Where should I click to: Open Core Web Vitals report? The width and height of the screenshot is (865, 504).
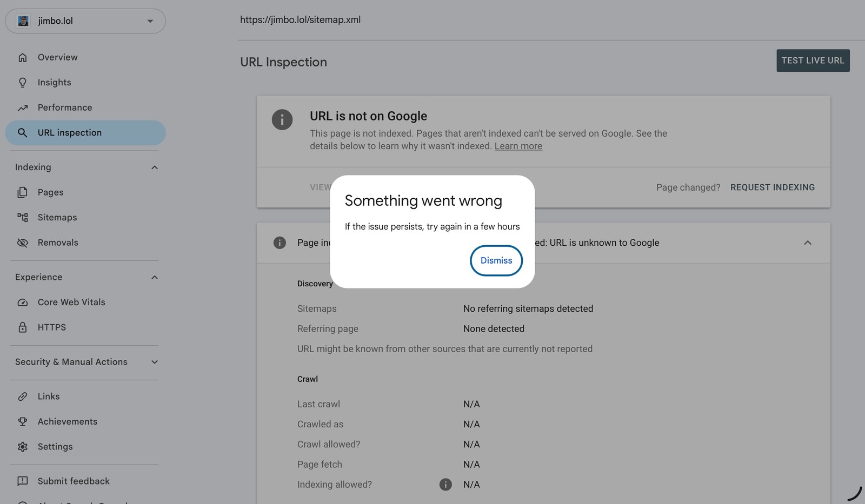[85, 303]
